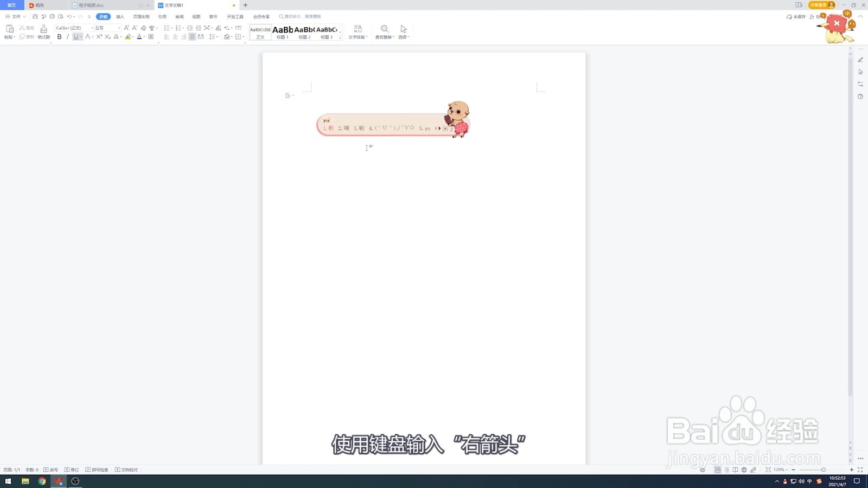This screenshot has height=488, width=868.
Task: Click the Paste clipboard icon
Action: click(9, 28)
